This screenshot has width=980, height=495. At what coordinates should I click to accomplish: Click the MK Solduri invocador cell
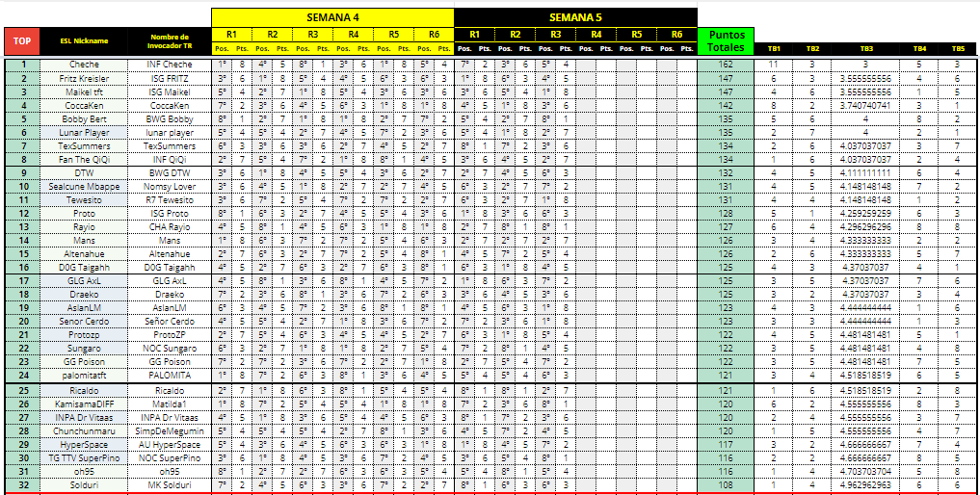coord(170,485)
